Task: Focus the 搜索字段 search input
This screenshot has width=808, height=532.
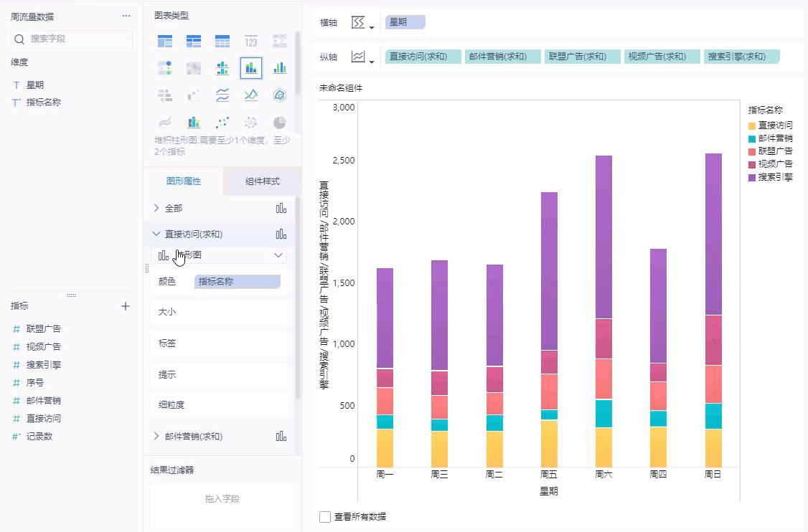Action: [72, 39]
